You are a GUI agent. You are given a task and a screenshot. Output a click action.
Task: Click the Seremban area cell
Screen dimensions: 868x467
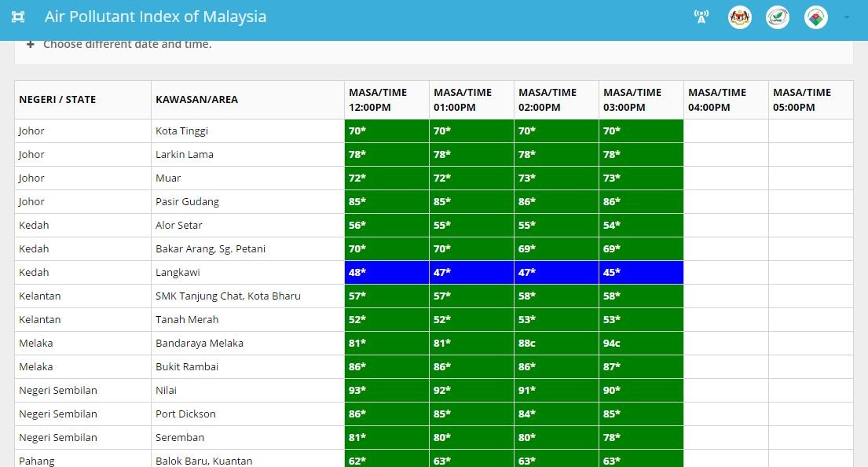(247, 437)
